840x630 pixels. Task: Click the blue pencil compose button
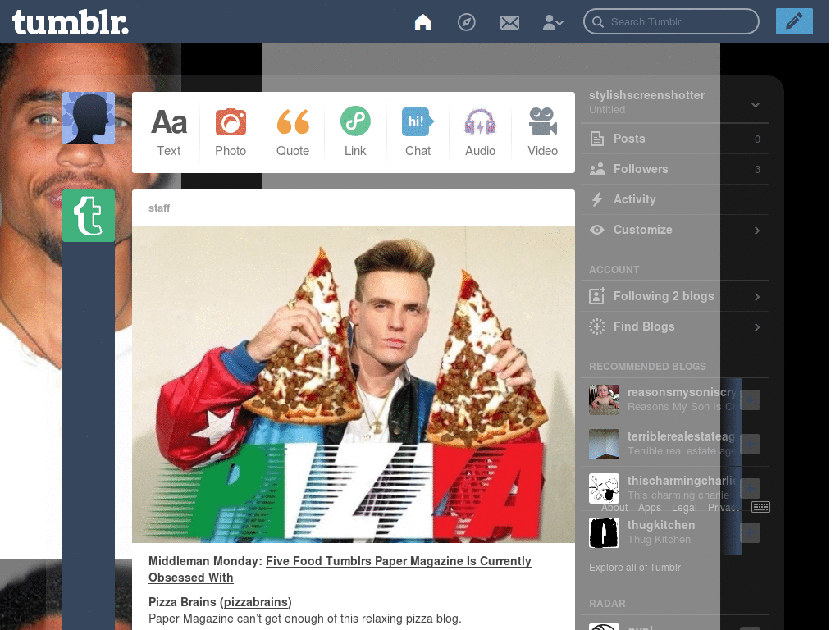(x=794, y=21)
